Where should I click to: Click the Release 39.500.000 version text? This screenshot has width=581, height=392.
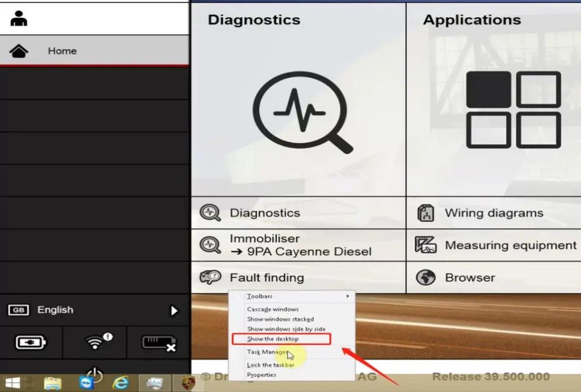pos(491,377)
